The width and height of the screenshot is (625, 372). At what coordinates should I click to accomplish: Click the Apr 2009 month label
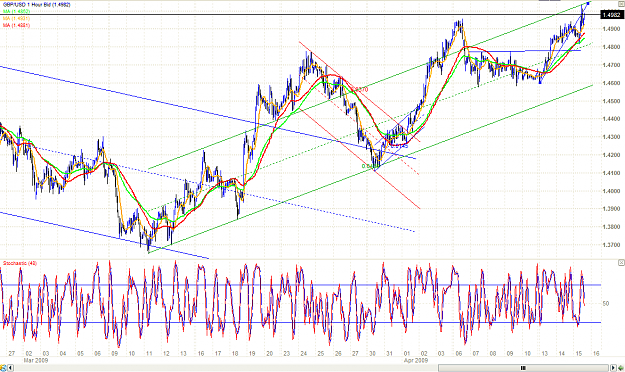(416, 360)
